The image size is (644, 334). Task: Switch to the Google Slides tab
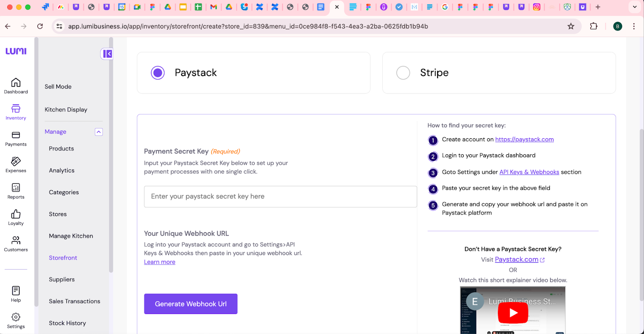183,7
